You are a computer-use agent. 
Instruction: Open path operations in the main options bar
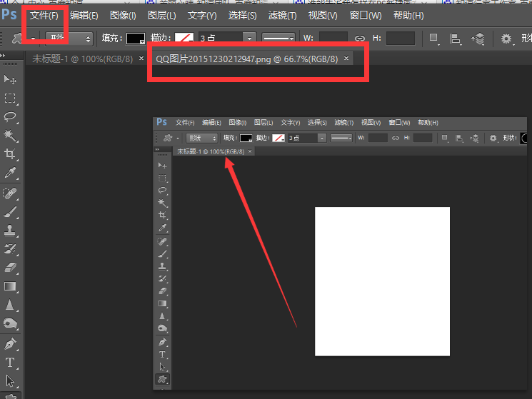[x=433, y=39]
